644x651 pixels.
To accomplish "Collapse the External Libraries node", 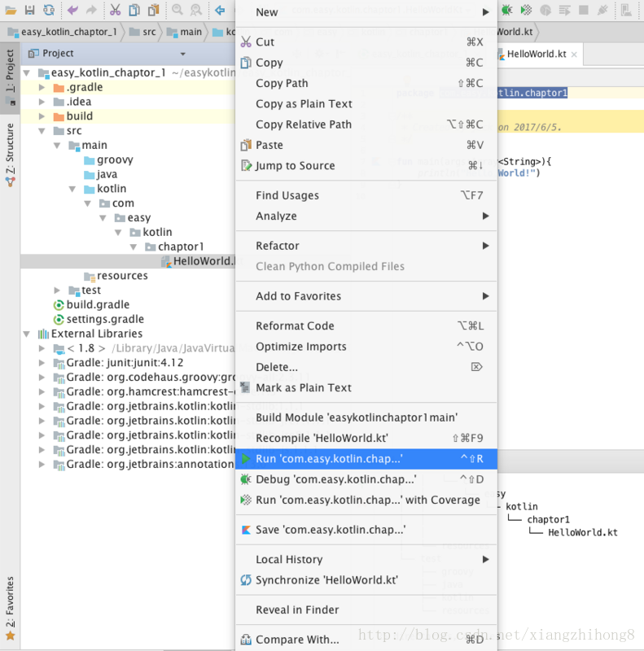I will [x=27, y=334].
